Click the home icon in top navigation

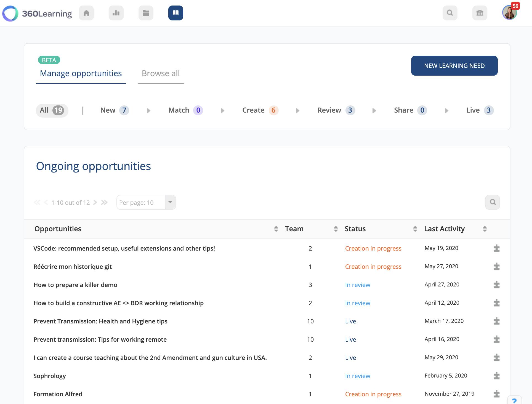pyautogui.click(x=86, y=13)
